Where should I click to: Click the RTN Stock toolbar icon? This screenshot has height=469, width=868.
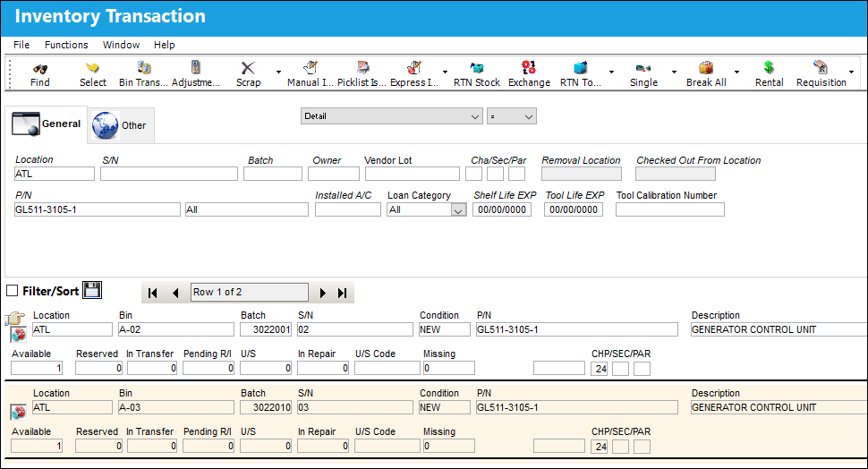(x=477, y=67)
